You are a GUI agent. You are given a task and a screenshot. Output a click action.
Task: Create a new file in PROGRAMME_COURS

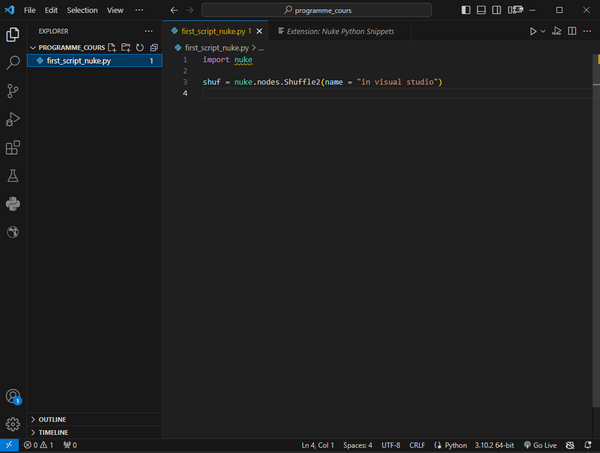click(x=112, y=47)
